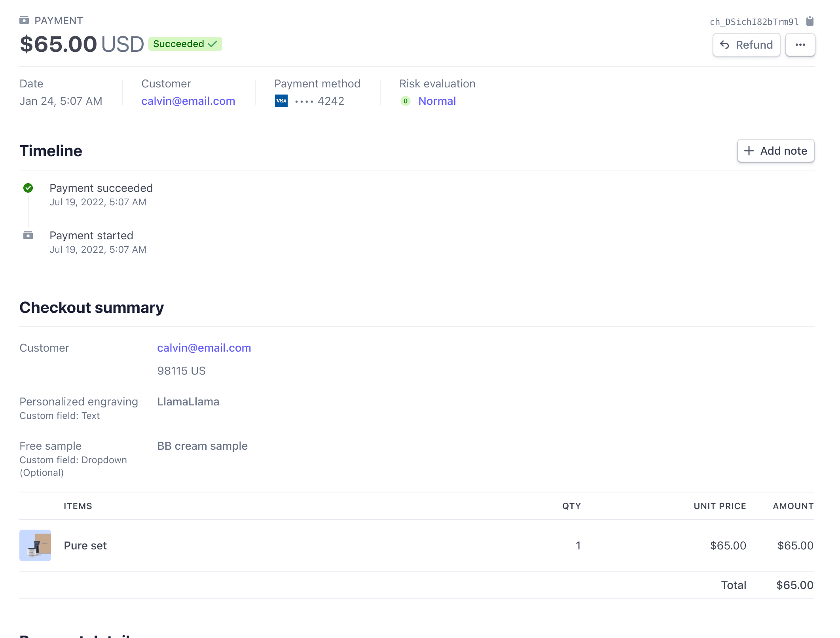
Task: Select the Pure set item name
Action: (x=85, y=546)
